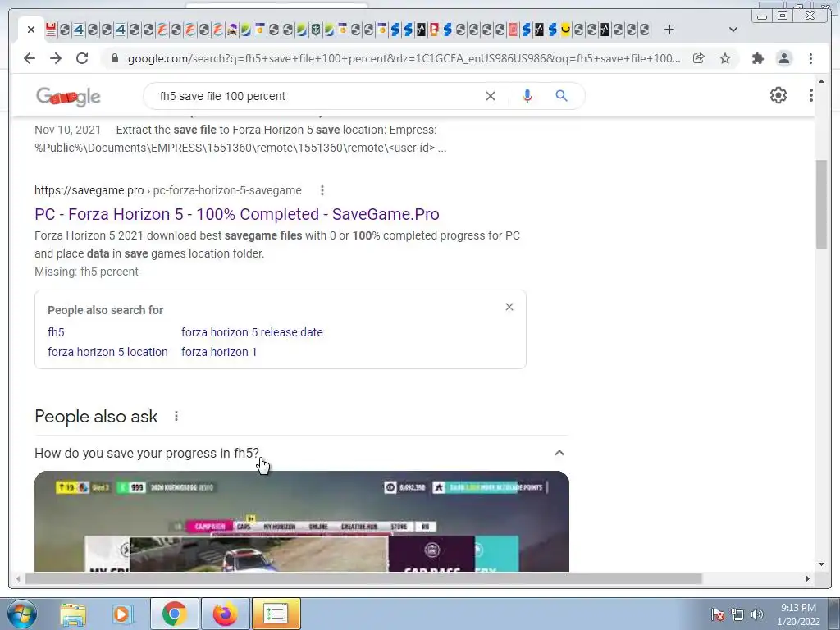
Task: Open the network tray icon
Action: point(737,614)
